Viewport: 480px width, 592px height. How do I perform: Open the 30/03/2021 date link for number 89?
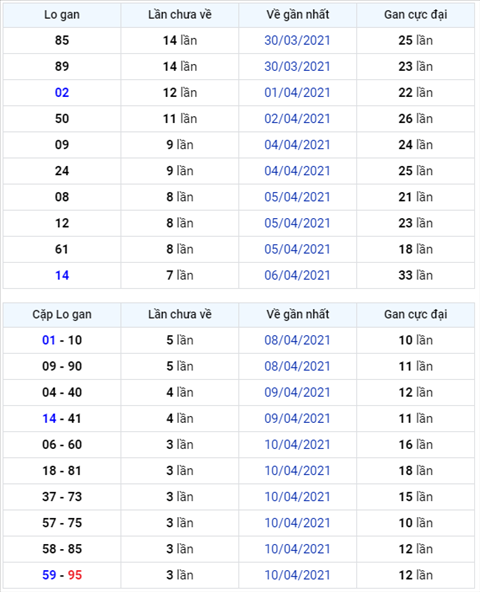point(297,66)
